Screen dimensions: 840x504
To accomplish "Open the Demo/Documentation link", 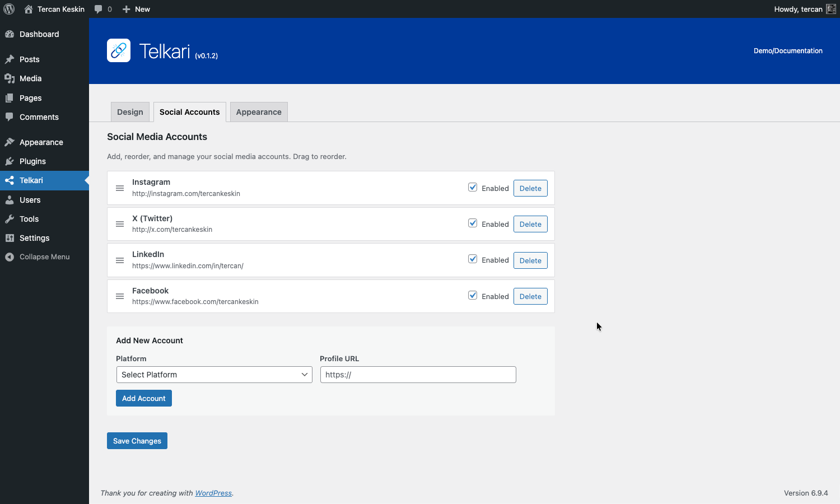I will click(788, 50).
